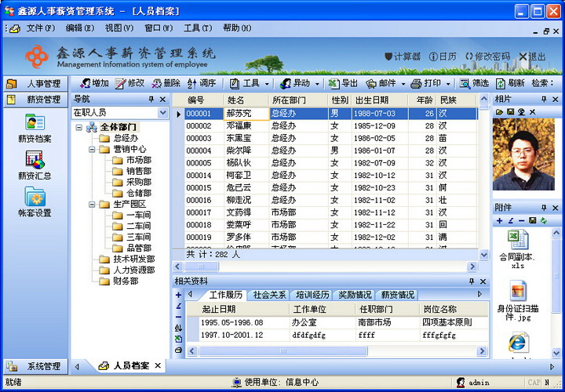Open the 日历 calendar tool
The width and height of the screenshot is (565, 392).
point(443,56)
